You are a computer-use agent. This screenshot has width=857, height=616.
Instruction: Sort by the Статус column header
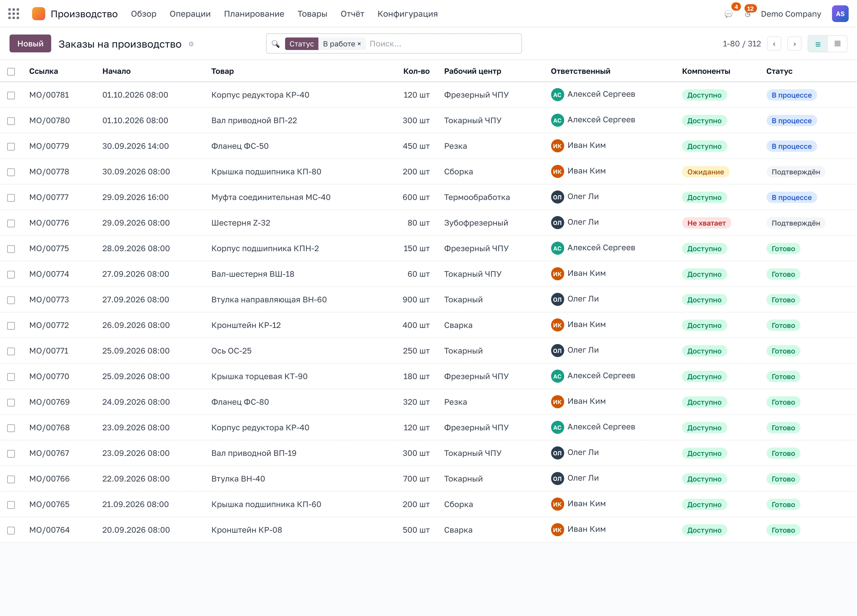tap(779, 71)
